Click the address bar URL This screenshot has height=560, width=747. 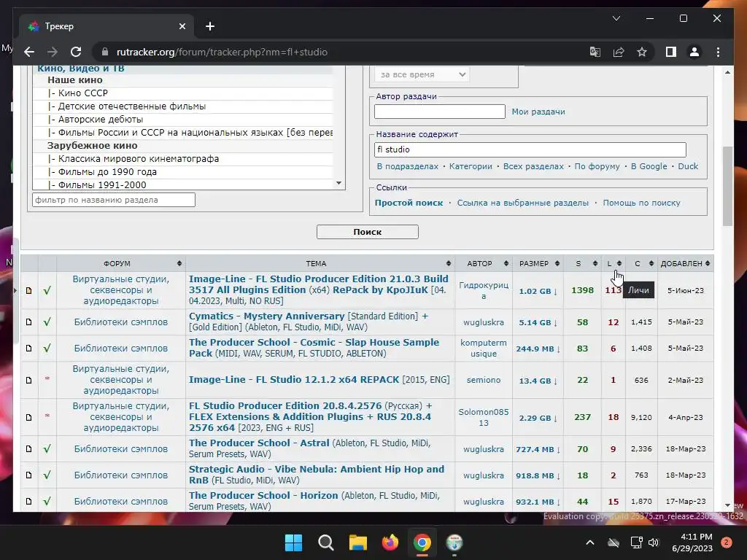[x=222, y=52]
